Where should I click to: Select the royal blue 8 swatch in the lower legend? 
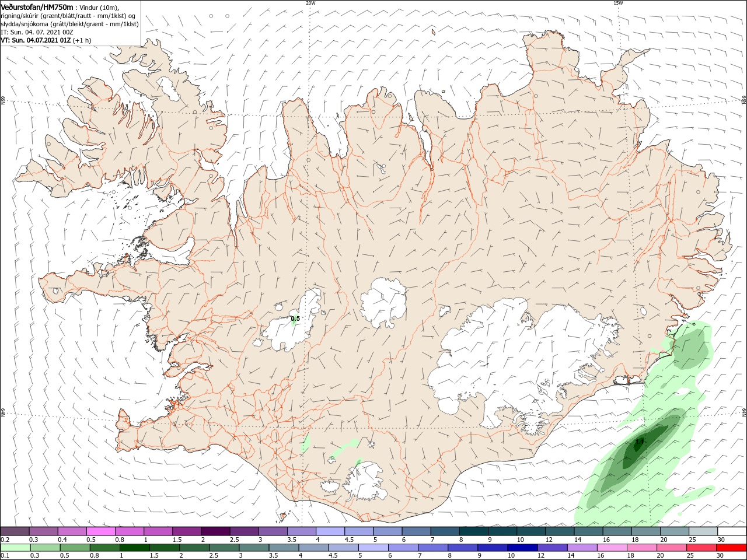(463, 548)
